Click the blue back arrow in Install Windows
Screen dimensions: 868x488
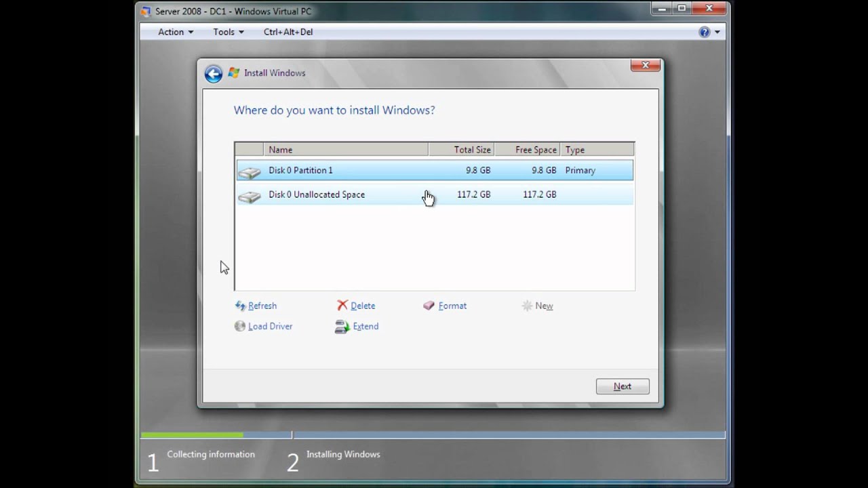tap(214, 74)
